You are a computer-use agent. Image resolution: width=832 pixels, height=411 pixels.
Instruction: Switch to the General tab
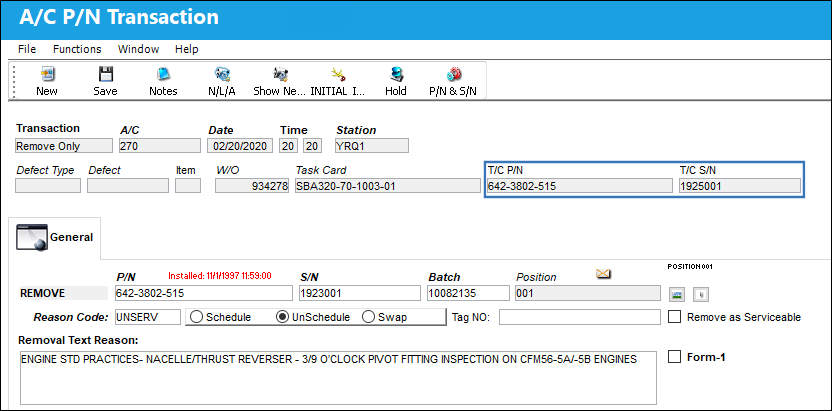55,238
